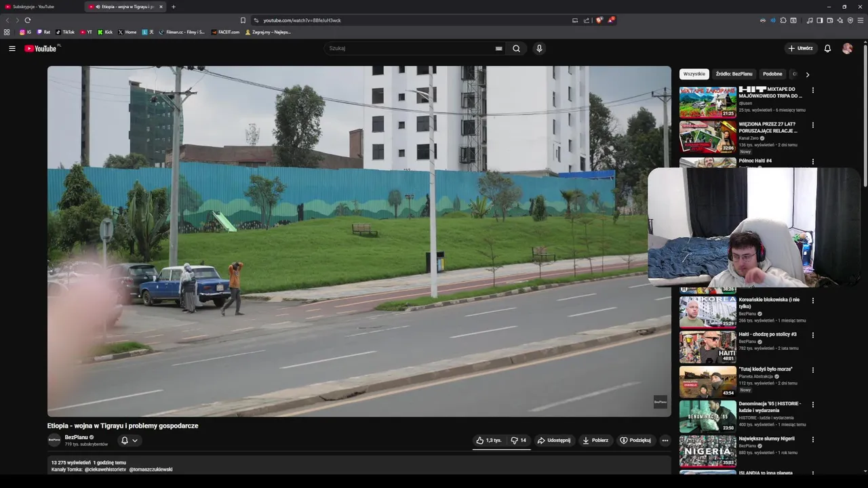Open the playlist music note icon

tap(810, 20)
